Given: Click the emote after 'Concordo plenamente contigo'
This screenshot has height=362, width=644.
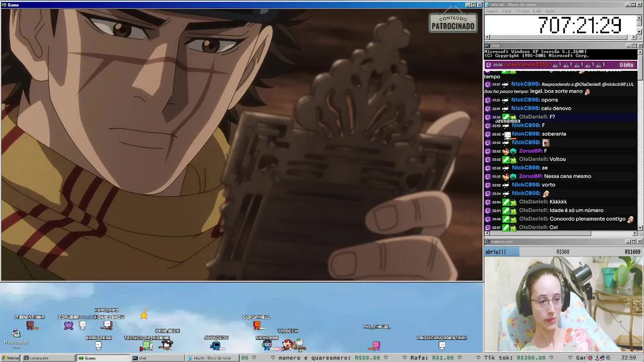Looking at the screenshot, I should [x=630, y=219].
